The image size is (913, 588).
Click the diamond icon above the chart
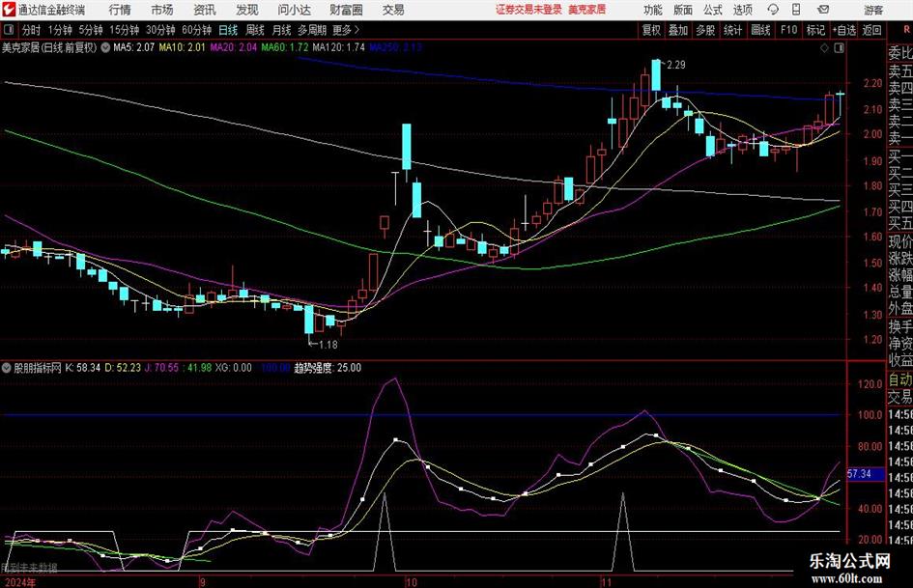[824, 48]
